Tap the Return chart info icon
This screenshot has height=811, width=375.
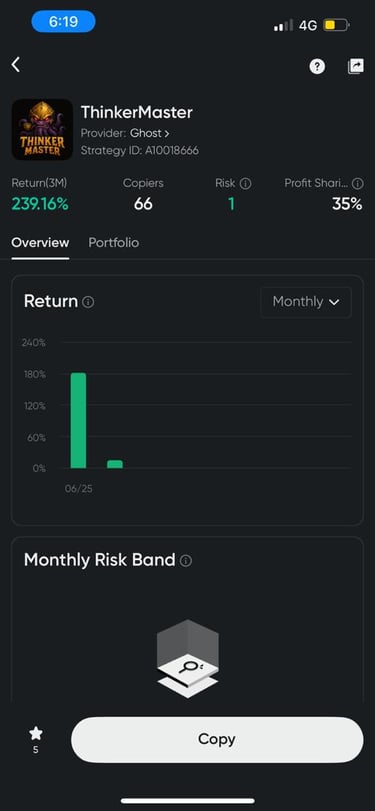88,302
